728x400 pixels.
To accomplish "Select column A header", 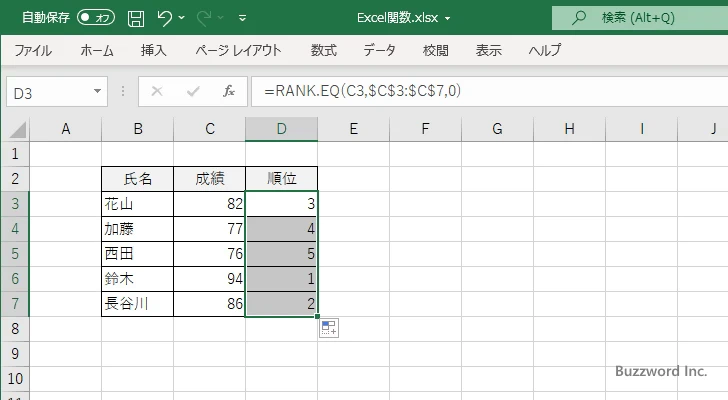I will coord(65,129).
